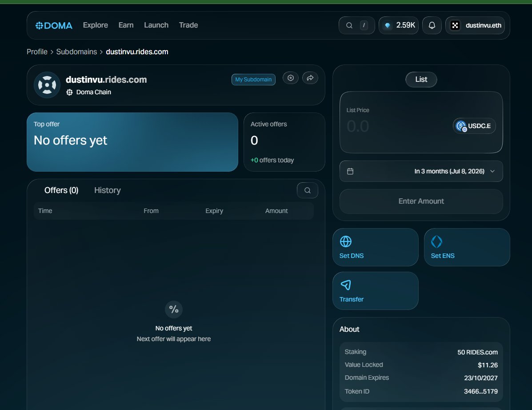
Task: Go to the Subdomains breadcrumb
Action: (77, 52)
